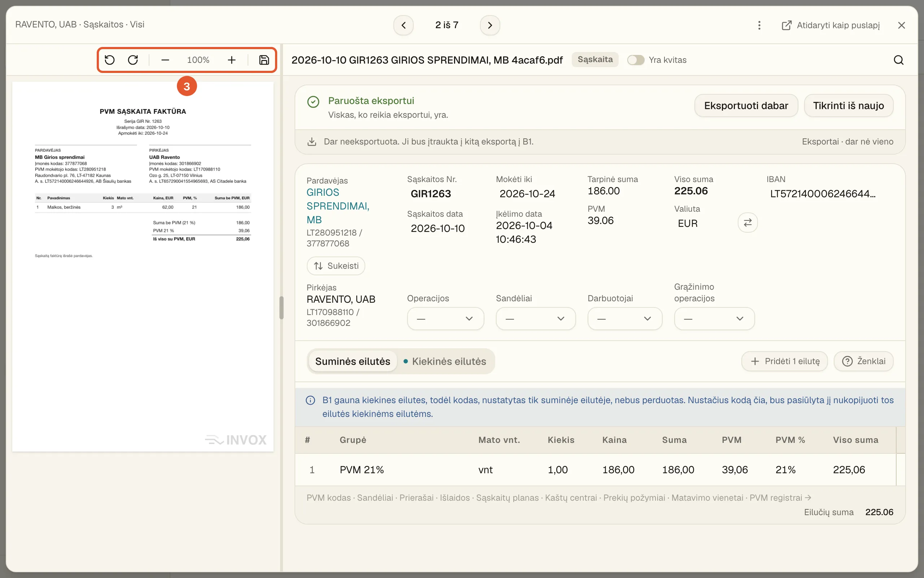Switch to Suminės eilutės tab

352,361
